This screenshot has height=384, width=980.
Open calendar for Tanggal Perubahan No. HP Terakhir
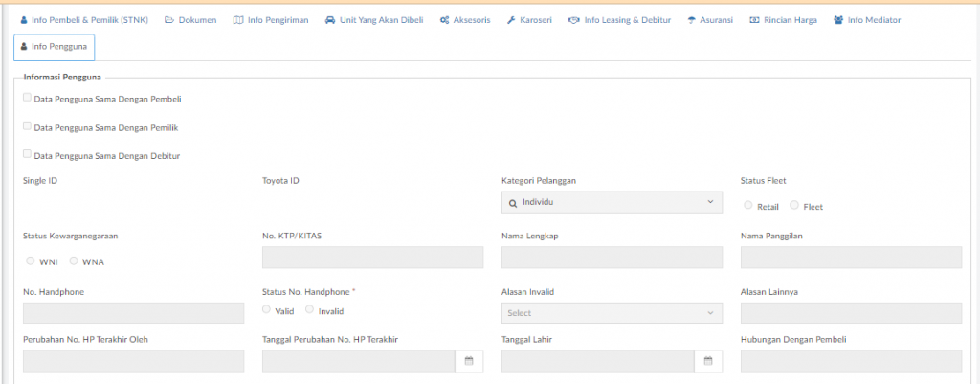coord(469,361)
